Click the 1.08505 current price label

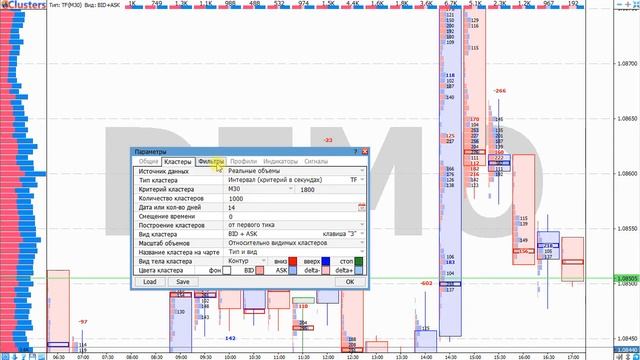(627, 278)
